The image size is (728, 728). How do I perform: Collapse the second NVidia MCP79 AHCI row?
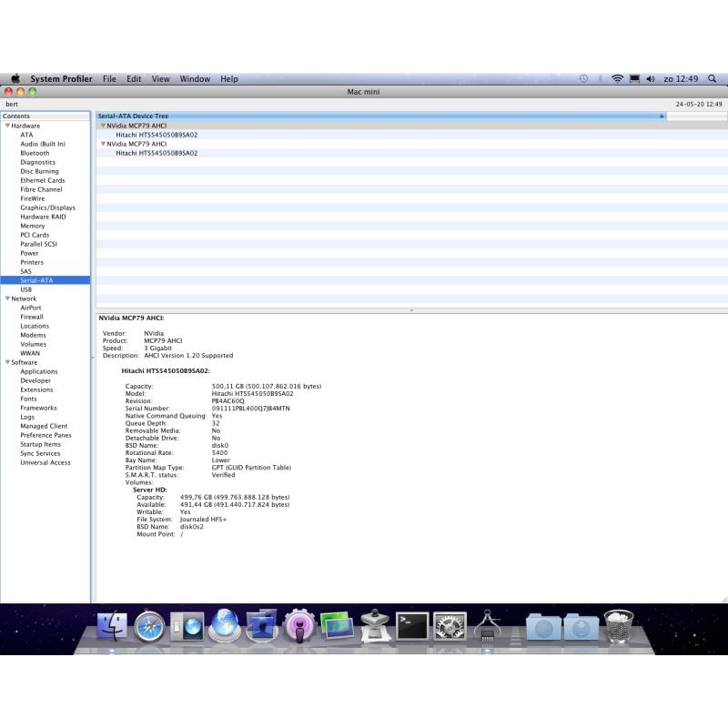(x=103, y=144)
